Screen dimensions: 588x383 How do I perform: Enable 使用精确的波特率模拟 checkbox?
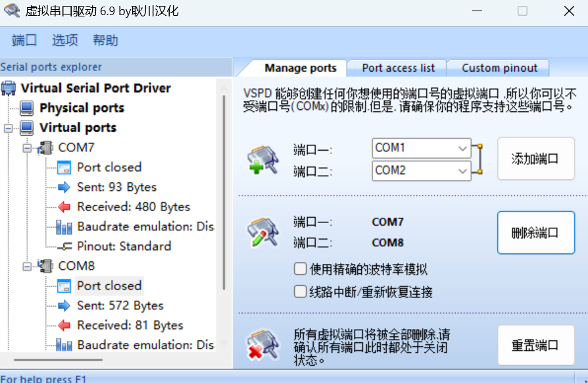(301, 269)
